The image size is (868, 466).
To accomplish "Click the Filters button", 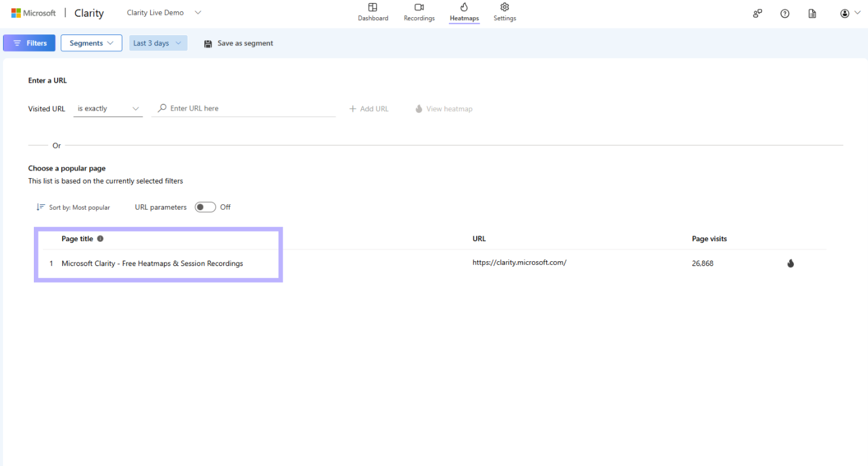I will (x=30, y=43).
